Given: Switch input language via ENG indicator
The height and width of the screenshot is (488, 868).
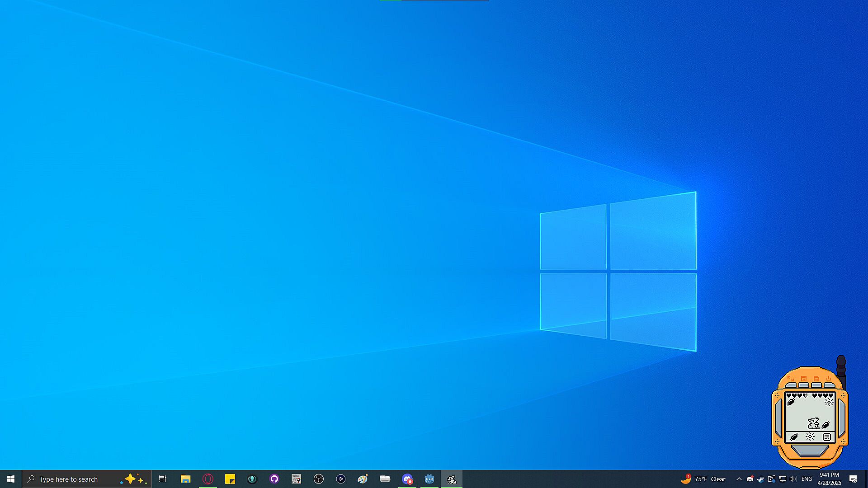Looking at the screenshot, I should coord(807,479).
